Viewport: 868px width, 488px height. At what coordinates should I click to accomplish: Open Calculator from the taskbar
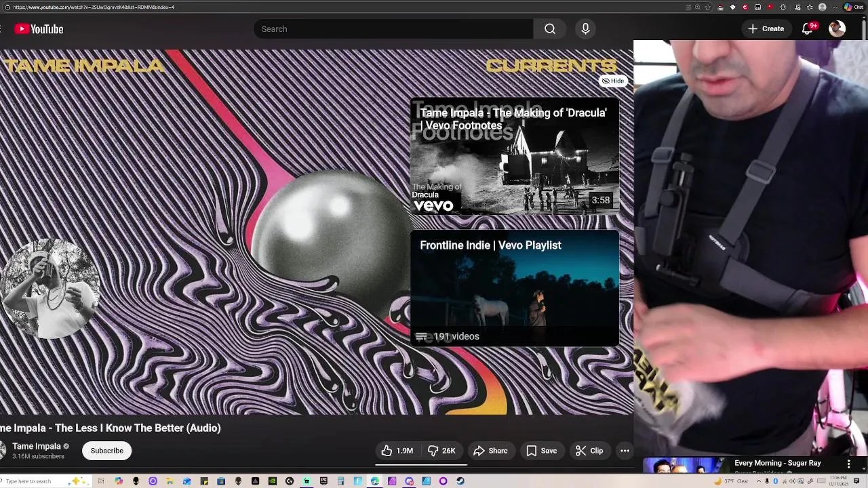pos(340,481)
